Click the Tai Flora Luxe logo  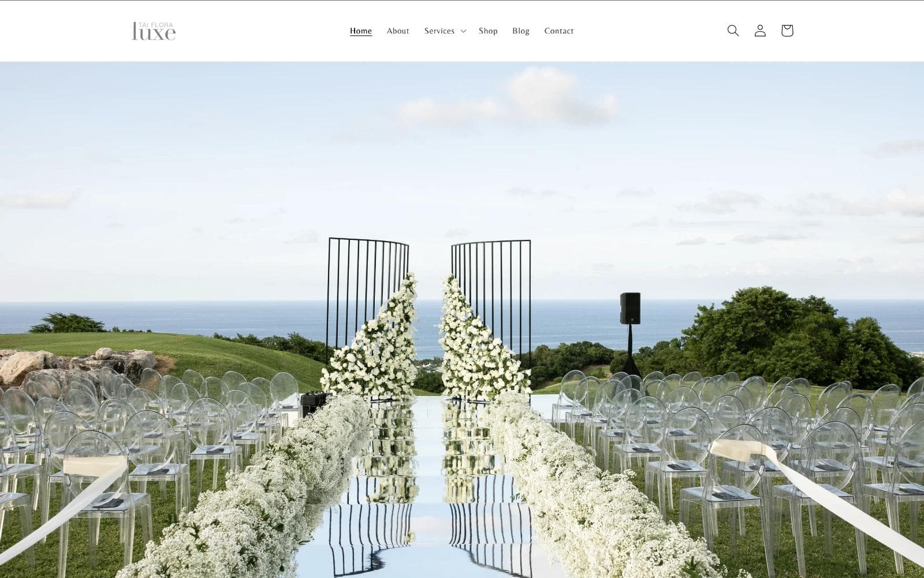pyautogui.click(x=154, y=31)
